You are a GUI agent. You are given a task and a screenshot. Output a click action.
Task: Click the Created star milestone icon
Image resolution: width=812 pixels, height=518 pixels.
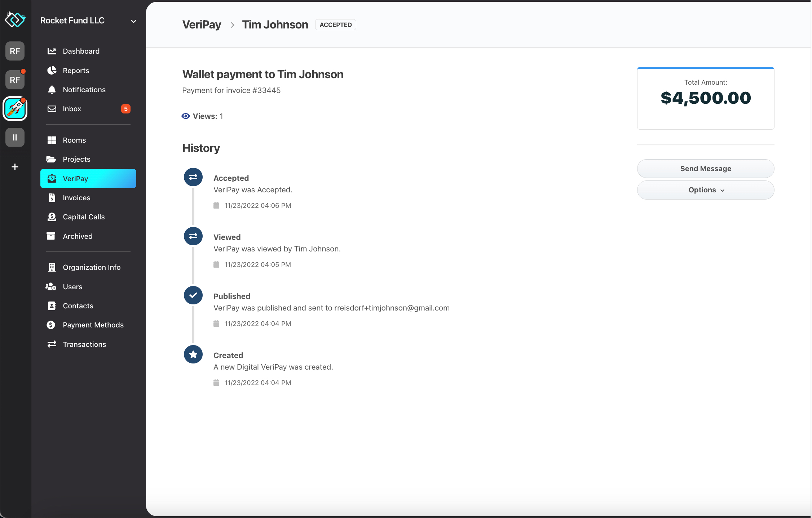193,354
